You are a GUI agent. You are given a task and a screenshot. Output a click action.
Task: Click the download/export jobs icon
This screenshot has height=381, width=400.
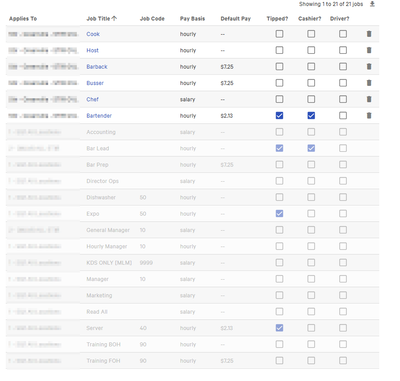[372, 4]
